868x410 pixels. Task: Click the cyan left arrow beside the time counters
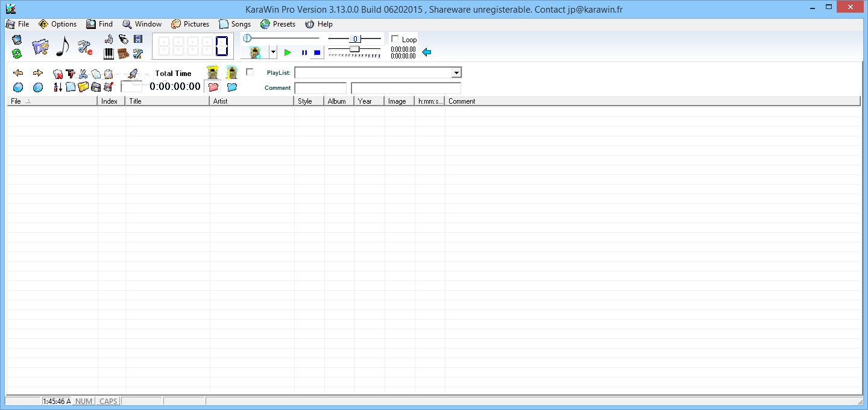427,52
